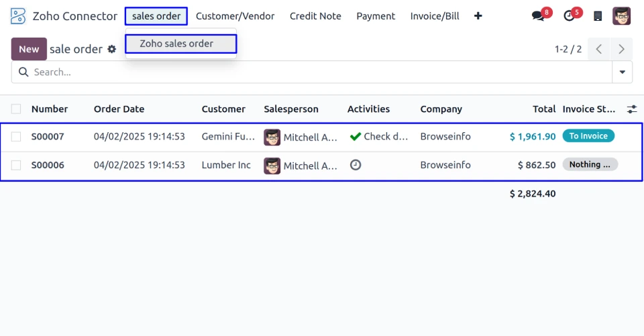Image resolution: width=644 pixels, height=336 pixels.
Task: Click Mitchell A... name in S00006 row
Action: (x=310, y=166)
